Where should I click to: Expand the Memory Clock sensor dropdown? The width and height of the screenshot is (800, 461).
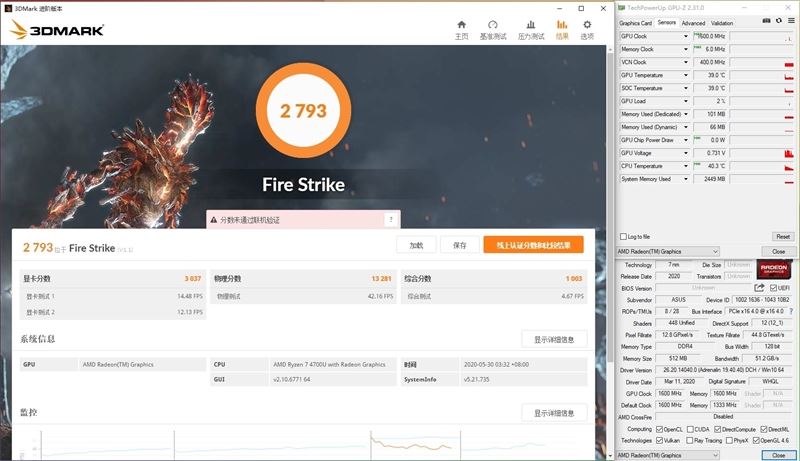686,49
